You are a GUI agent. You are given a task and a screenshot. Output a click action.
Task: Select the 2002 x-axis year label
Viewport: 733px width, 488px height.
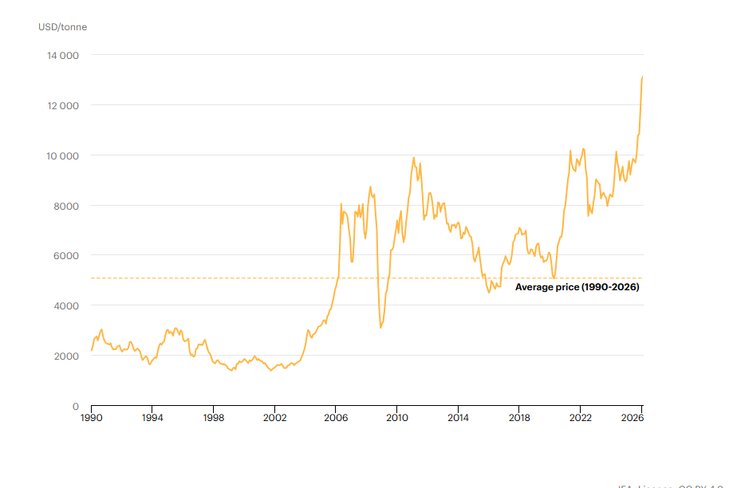click(x=274, y=418)
